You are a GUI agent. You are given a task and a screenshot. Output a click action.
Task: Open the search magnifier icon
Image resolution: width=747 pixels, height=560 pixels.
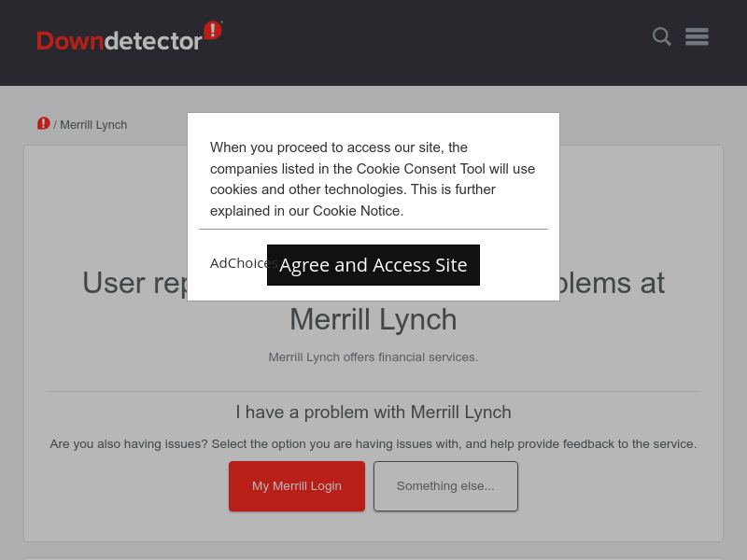662,36
